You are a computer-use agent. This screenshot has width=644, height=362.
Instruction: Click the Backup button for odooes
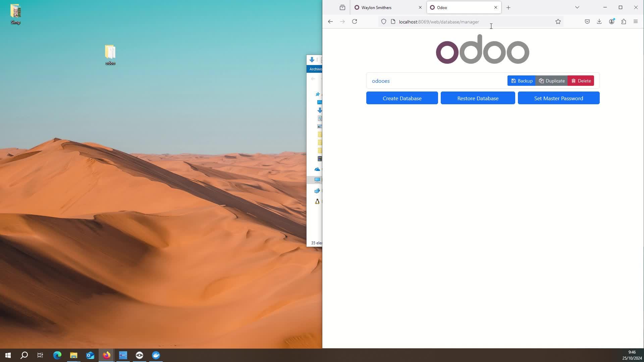pos(522,81)
